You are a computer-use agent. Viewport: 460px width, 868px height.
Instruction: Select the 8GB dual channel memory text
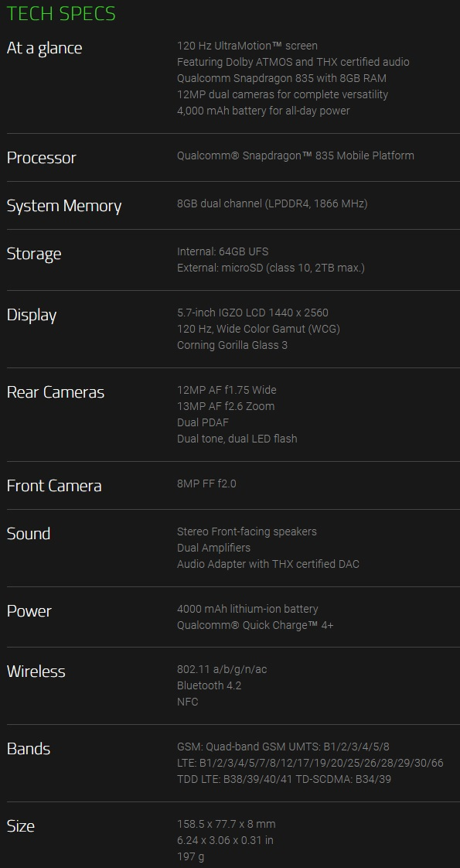[x=272, y=203]
